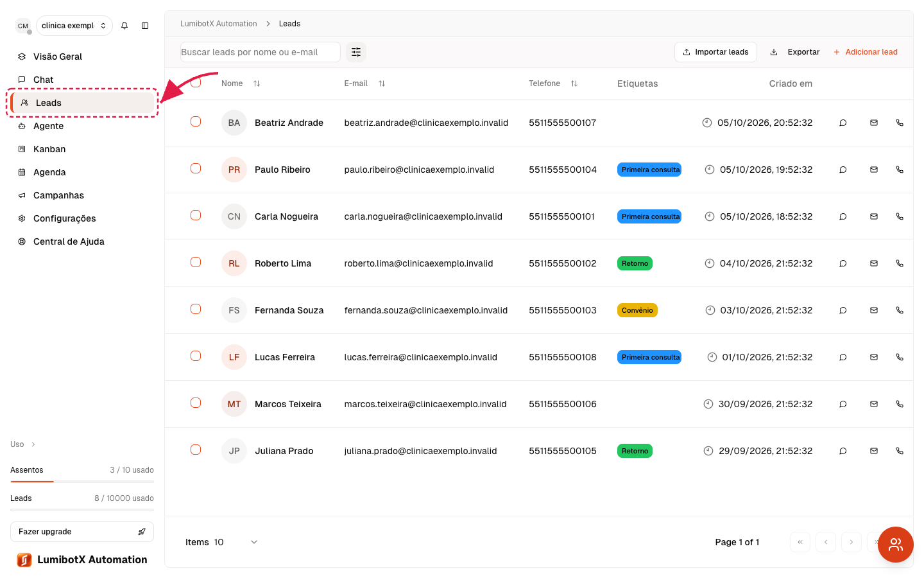Open the filter options icon beside search
This screenshot has height=578, width=924.
356,52
